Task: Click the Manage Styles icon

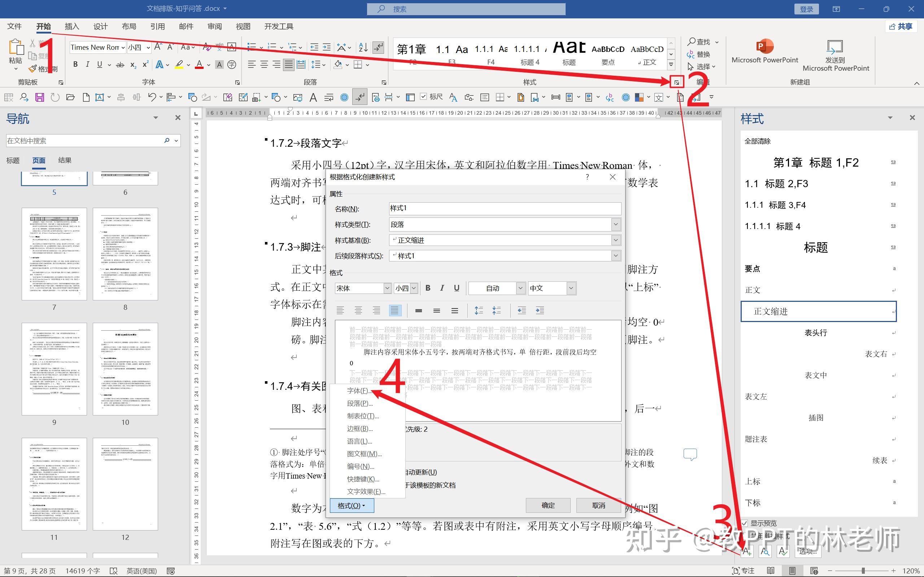Action: (783, 551)
